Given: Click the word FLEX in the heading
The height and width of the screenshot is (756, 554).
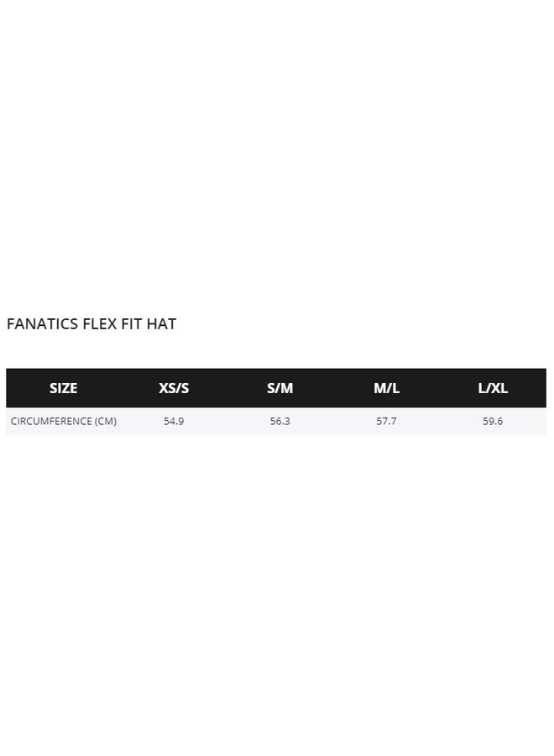Looking at the screenshot, I should point(99,324).
